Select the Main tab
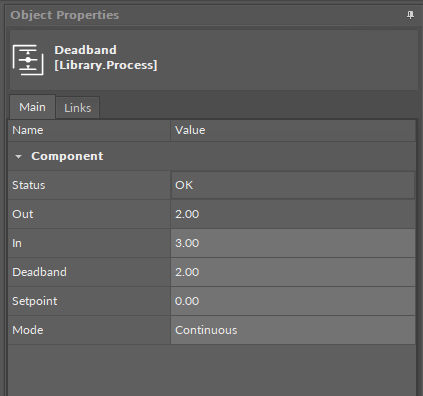 pyautogui.click(x=32, y=107)
